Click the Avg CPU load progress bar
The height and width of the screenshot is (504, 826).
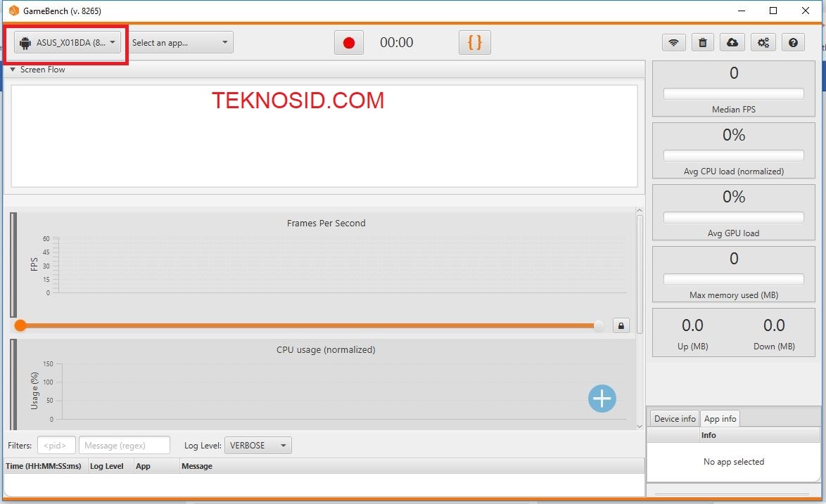(734, 156)
